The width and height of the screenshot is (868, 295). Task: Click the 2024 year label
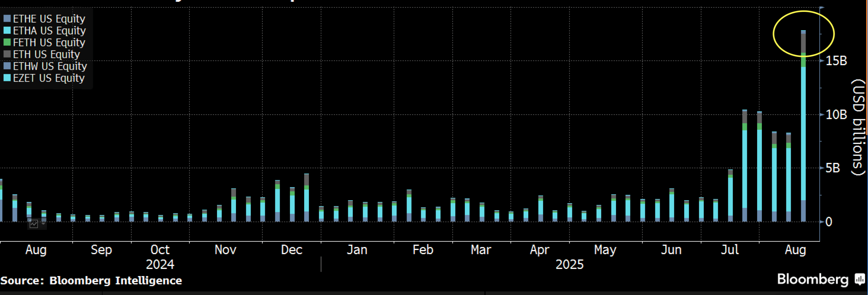[160, 265]
